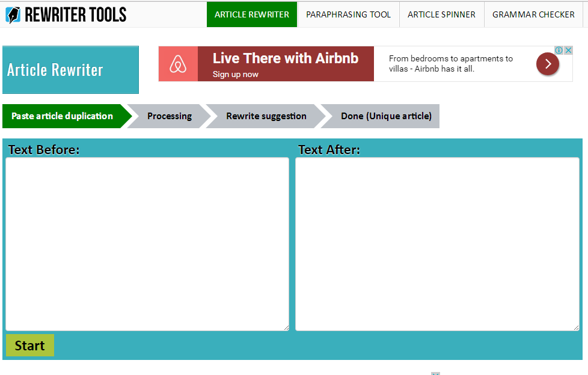
Task: Open the ad info icon
Action: click(559, 51)
